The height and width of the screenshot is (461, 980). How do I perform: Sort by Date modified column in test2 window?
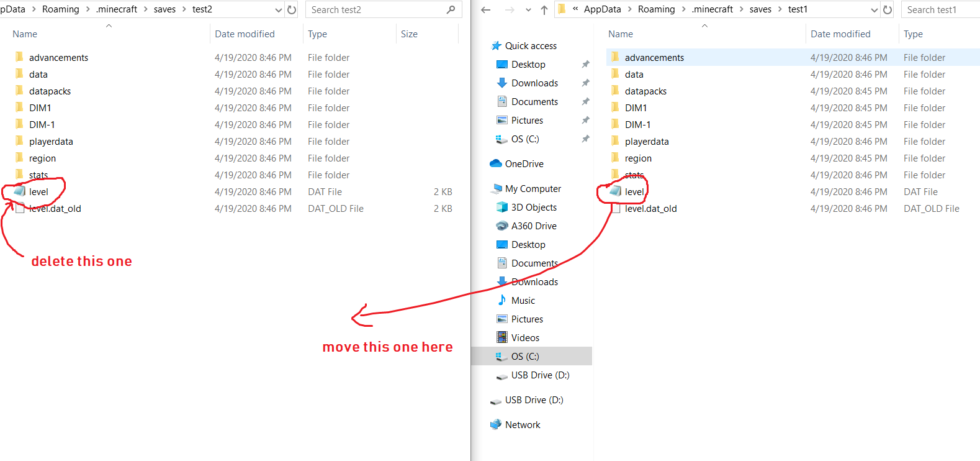click(245, 34)
